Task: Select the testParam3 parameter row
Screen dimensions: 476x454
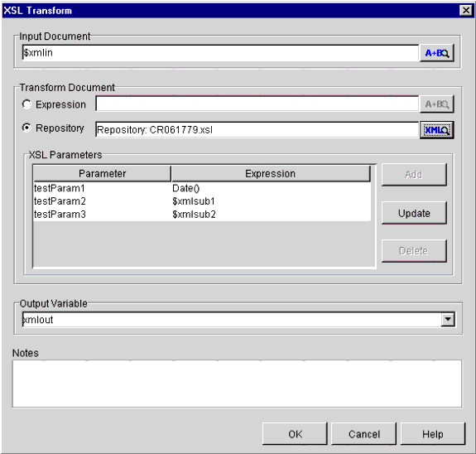Action: [x=202, y=215]
